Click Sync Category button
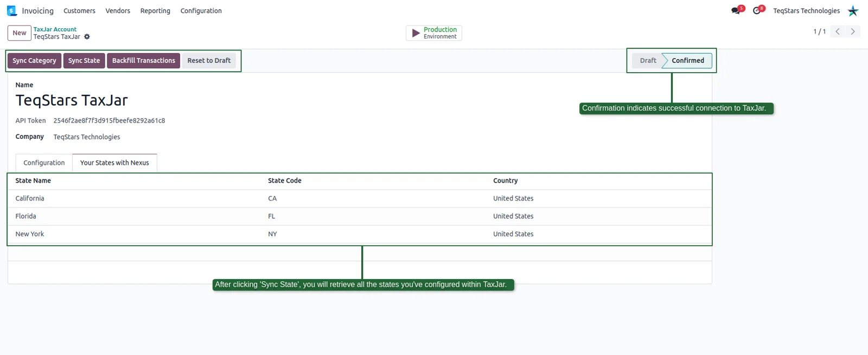This screenshot has height=355, width=868. point(34,61)
